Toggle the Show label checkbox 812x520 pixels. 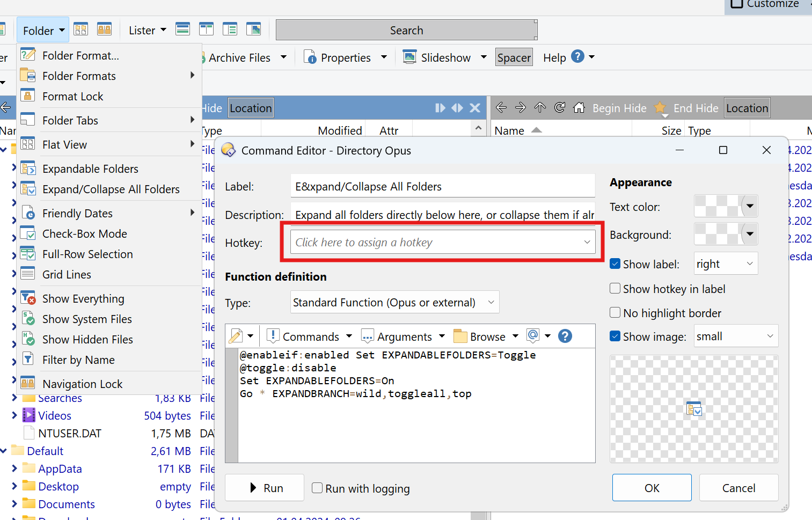[615, 264]
